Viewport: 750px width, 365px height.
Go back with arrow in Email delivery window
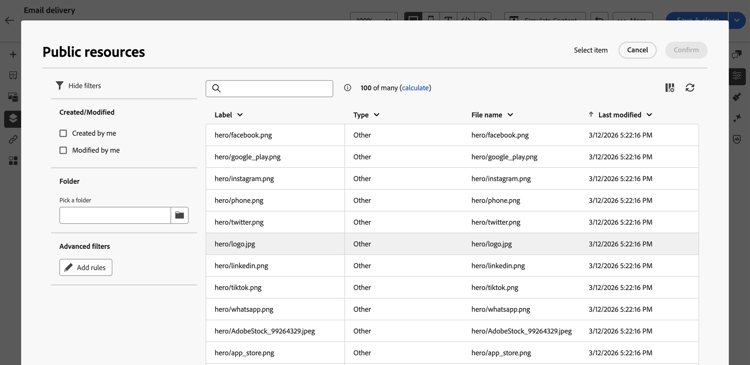click(9, 21)
